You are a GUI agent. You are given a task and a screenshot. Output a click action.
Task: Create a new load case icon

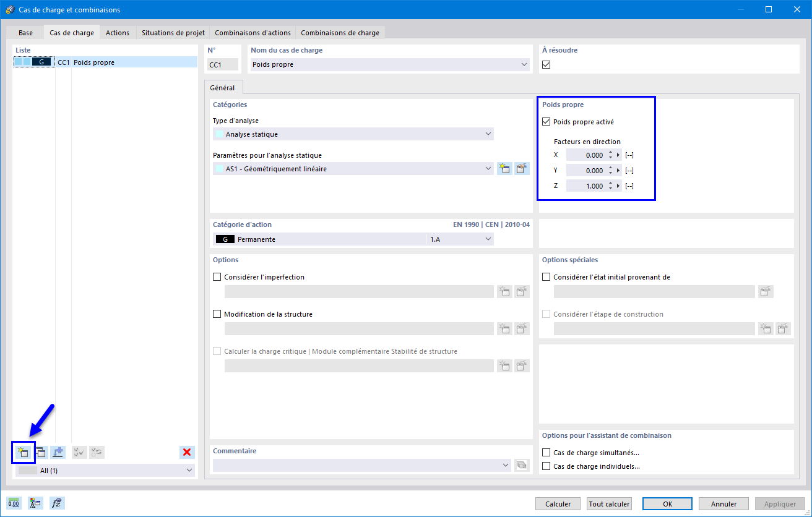[x=24, y=452]
